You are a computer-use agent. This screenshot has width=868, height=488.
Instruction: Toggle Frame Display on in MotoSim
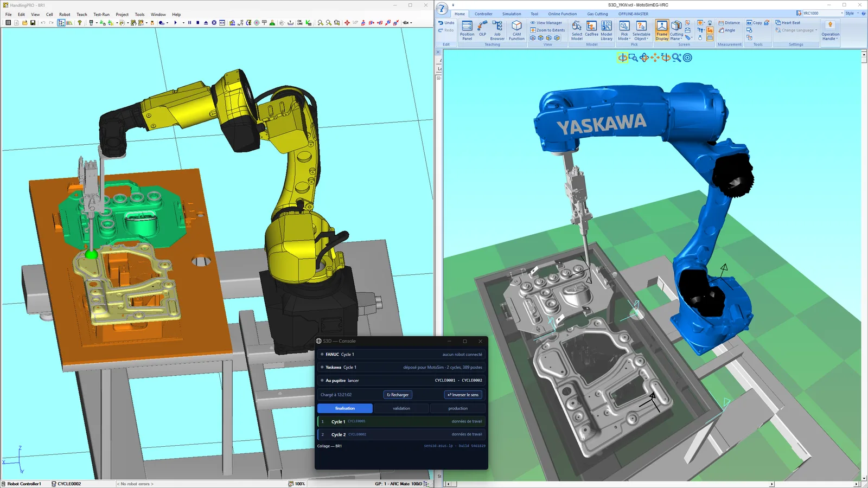662,30
